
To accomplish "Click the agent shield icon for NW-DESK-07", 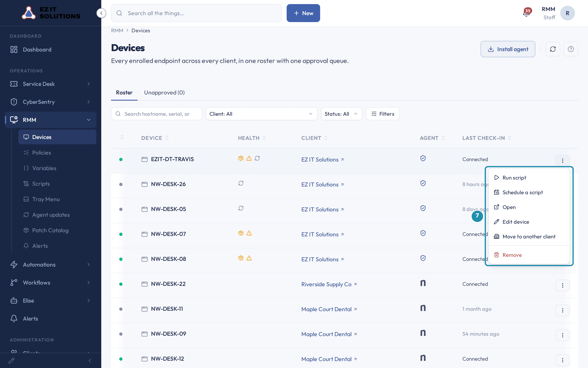I will coord(423,233).
